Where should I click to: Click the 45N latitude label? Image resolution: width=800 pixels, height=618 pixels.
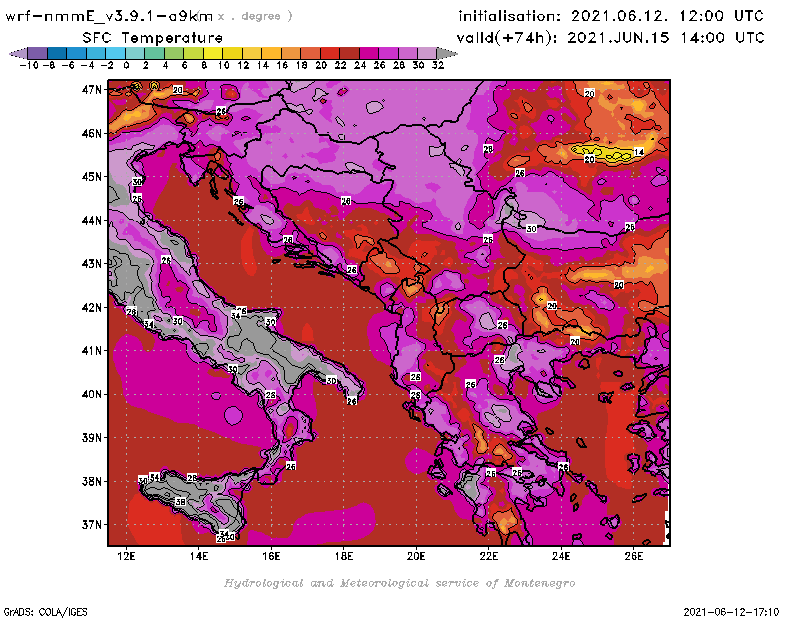[x=92, y=177]
